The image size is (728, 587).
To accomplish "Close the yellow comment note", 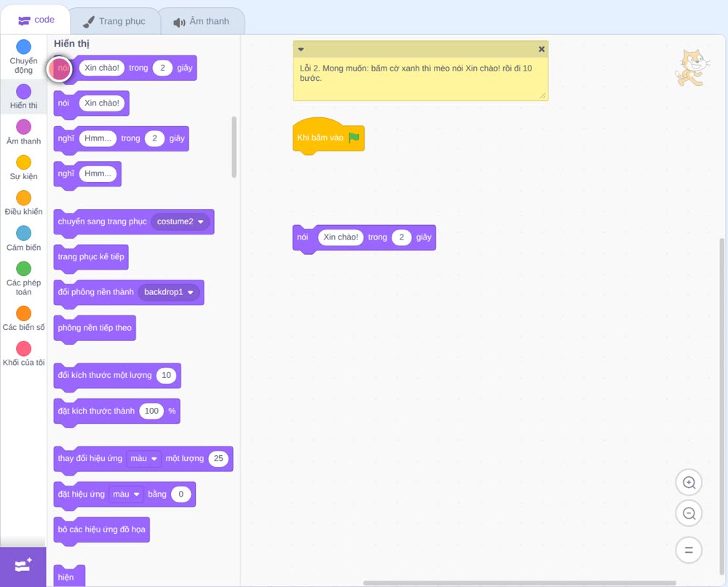I will click(x=542, y=49).
